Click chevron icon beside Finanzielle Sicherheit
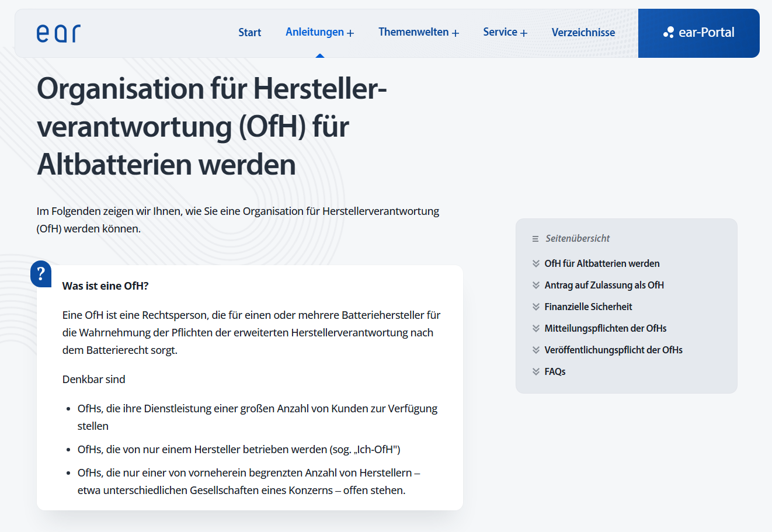 tap(536, 307)
